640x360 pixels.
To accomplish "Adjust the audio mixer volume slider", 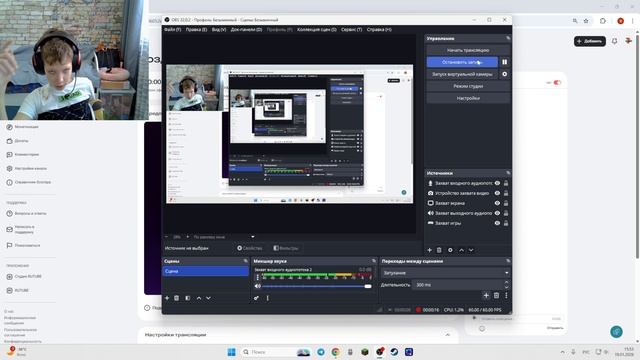I will (317, 286).
